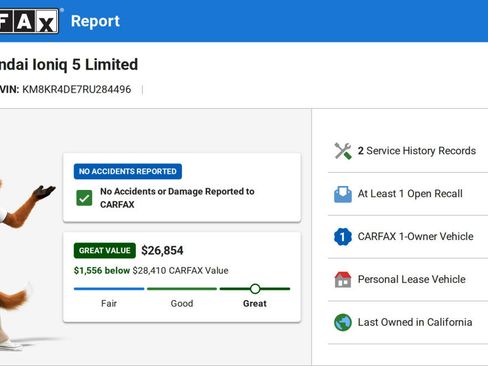Viewport: 488px width, 366px height.
Task: Click the $26,854 price
Action: (162, 250)
